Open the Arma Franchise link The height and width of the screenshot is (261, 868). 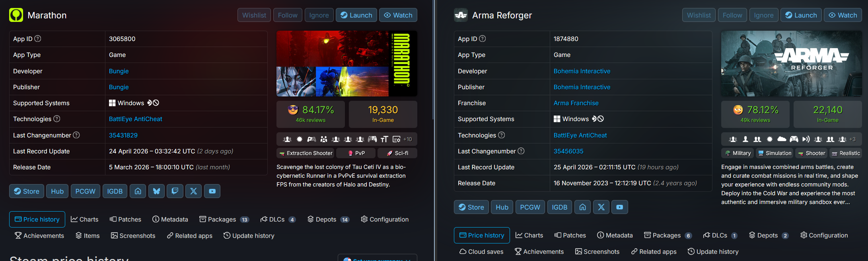tap(576, 103)
